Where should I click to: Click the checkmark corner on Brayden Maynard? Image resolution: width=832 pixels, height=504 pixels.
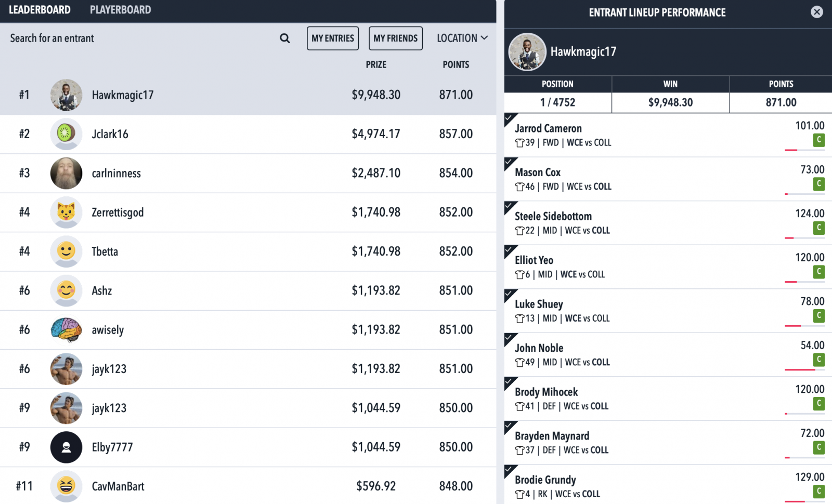(x=510, y=427)
